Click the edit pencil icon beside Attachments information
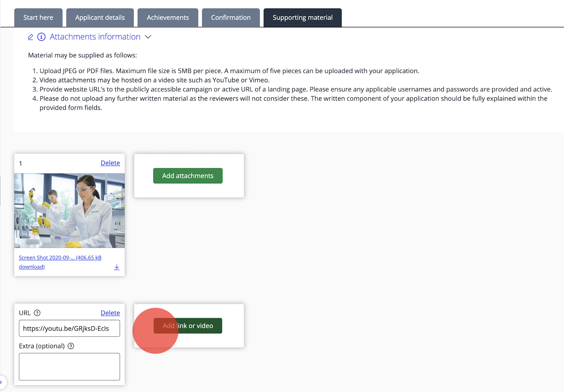This screenshot has width=564, height=392. pos(30,37)
